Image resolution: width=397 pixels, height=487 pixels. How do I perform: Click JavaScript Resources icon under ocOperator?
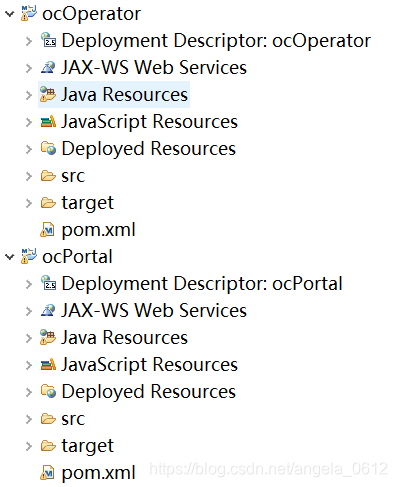coord(48,122)
